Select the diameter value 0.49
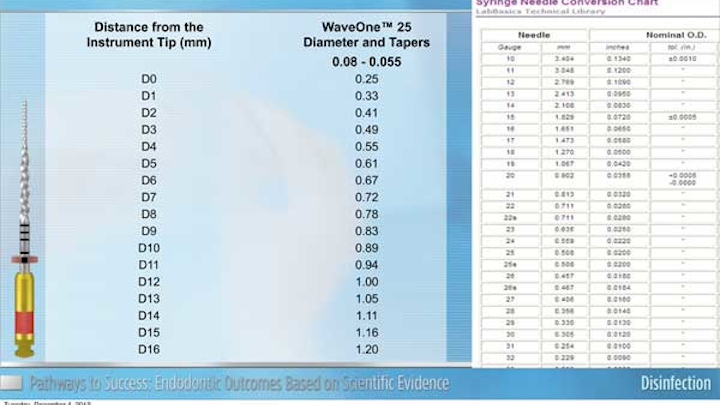 tap(366, 130)
